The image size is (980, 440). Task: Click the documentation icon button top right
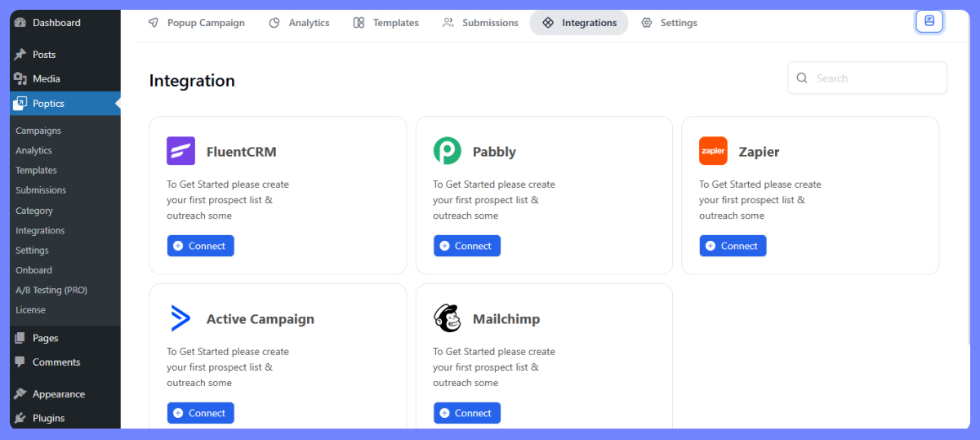click(929, 21)
